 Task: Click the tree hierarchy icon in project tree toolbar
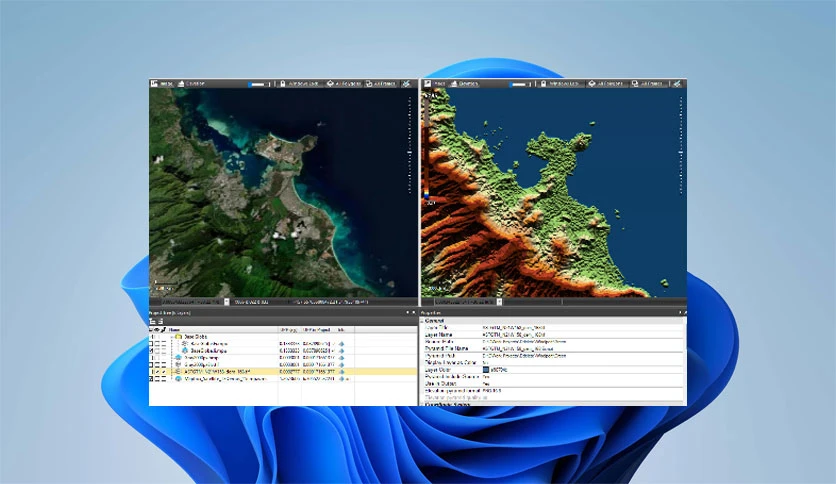point(152,321)
